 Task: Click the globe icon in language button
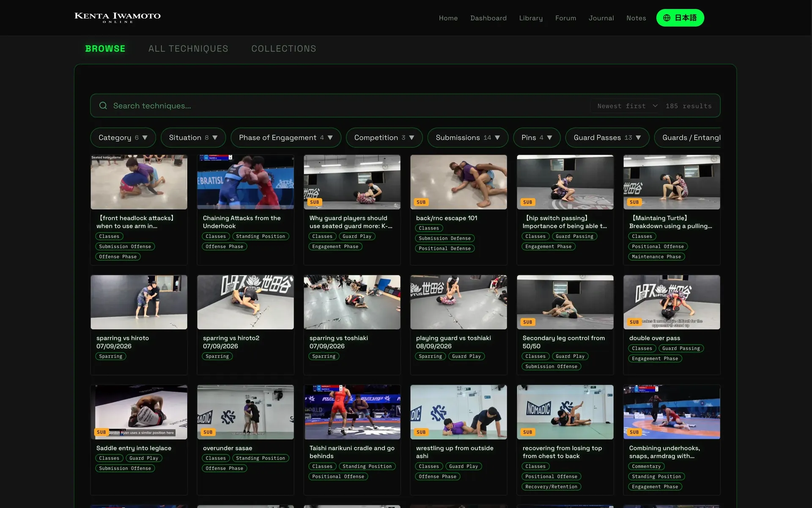pyautogui.click(x=667, y=18)
